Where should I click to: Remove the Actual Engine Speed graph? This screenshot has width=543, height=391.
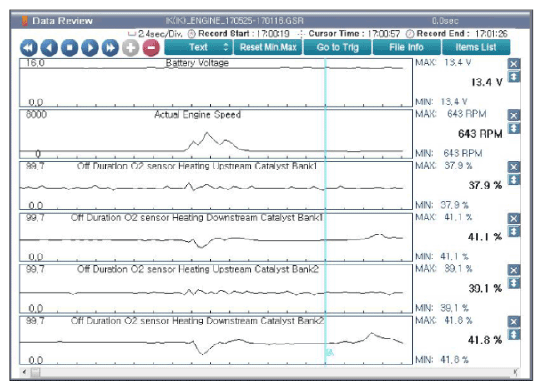(x=514, y=115)
